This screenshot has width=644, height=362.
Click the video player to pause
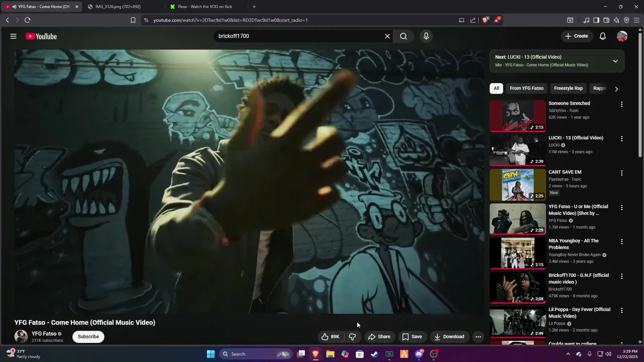tap(250, 182)
